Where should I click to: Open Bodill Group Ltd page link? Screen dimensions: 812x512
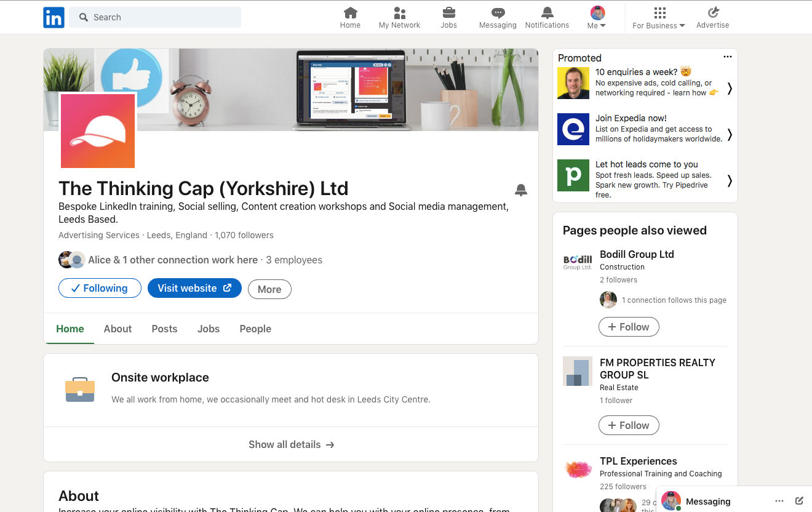tap(637, 254)
